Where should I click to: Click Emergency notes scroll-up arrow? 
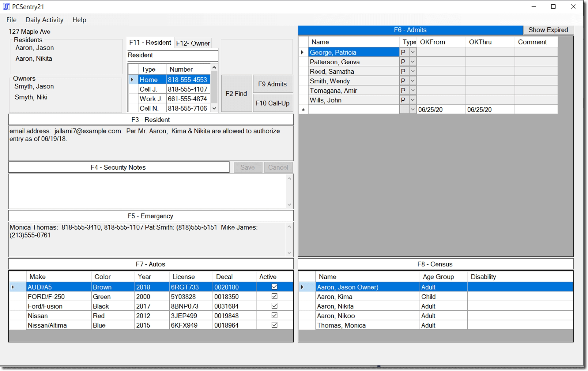tap(289, 227)
